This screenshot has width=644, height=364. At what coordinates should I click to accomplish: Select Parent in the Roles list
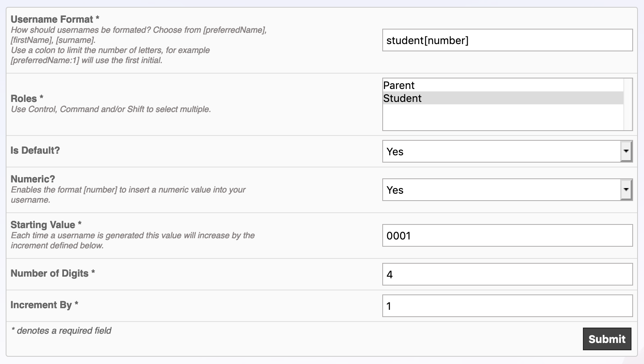399,85
